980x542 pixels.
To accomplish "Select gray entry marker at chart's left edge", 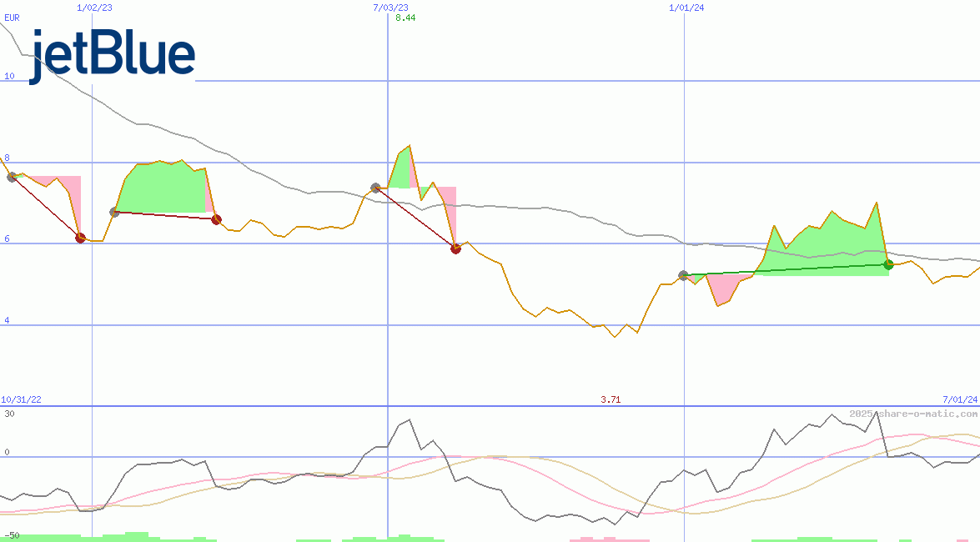I will tap(12, 177).
